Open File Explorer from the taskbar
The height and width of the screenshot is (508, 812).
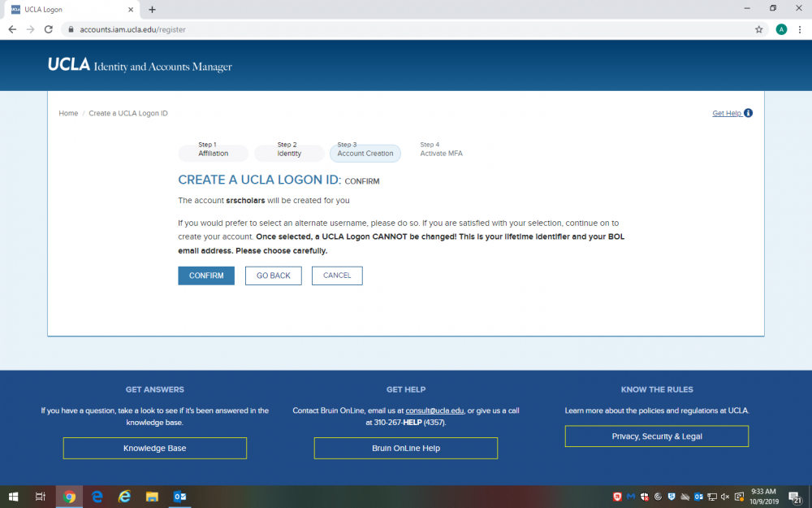152,497
